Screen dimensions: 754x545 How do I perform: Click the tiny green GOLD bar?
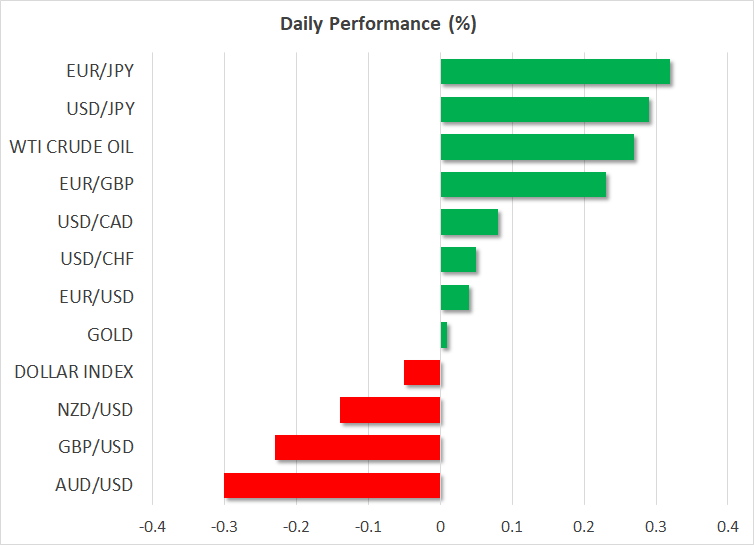[444, 335]
